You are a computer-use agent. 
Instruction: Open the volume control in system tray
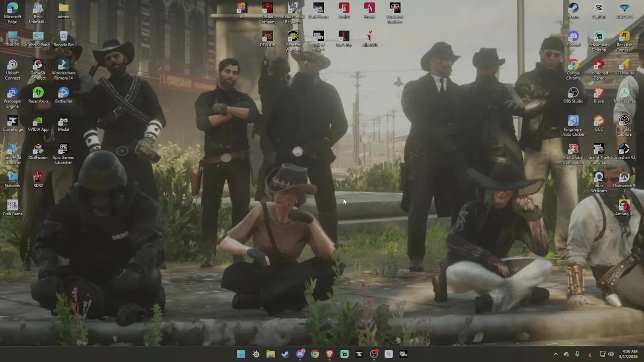point(611,354)
